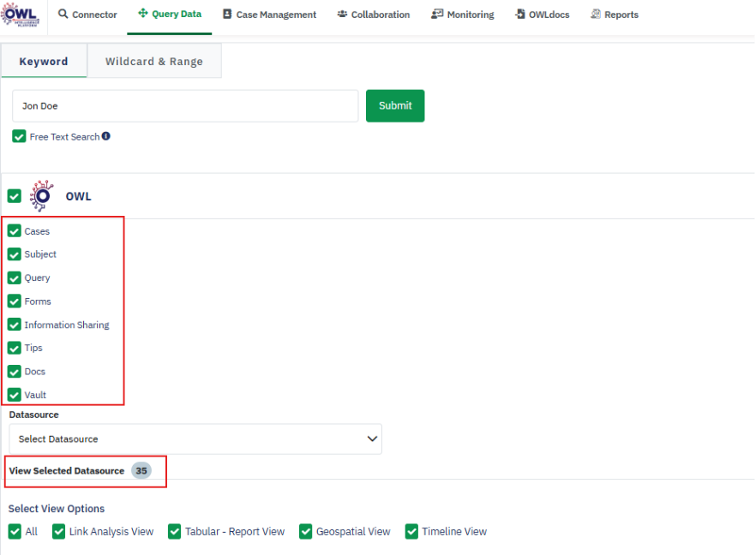Open View Selected Datasource

coord(64,470)
